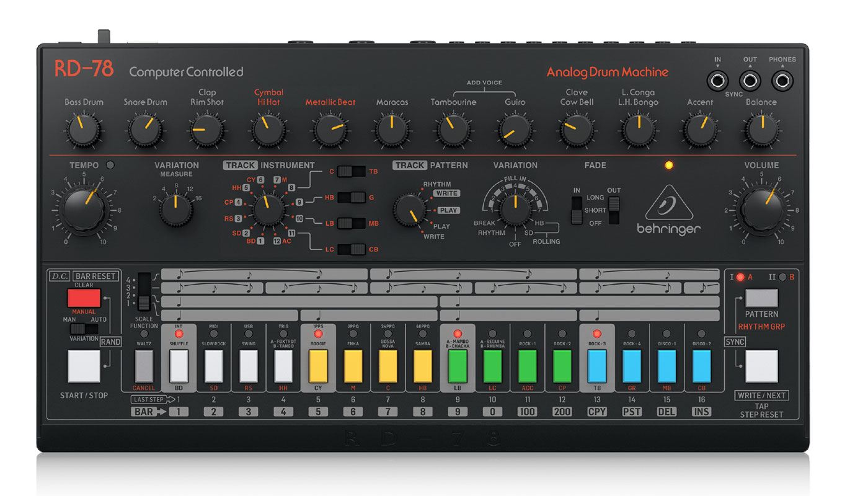Viewport: 868px width, 496px height.
Task: Toggle the HB / G voice switch
Action: coord(351,197)
